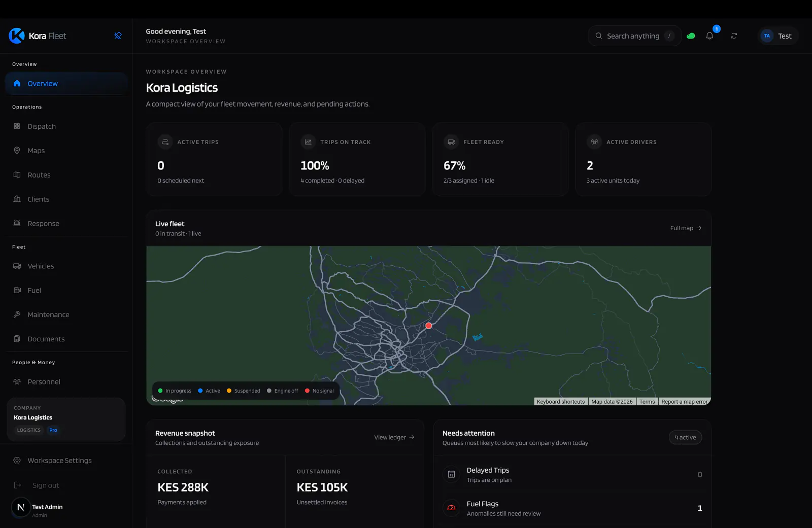Click the Delayed Trips calendar icon

pos(451,475)
